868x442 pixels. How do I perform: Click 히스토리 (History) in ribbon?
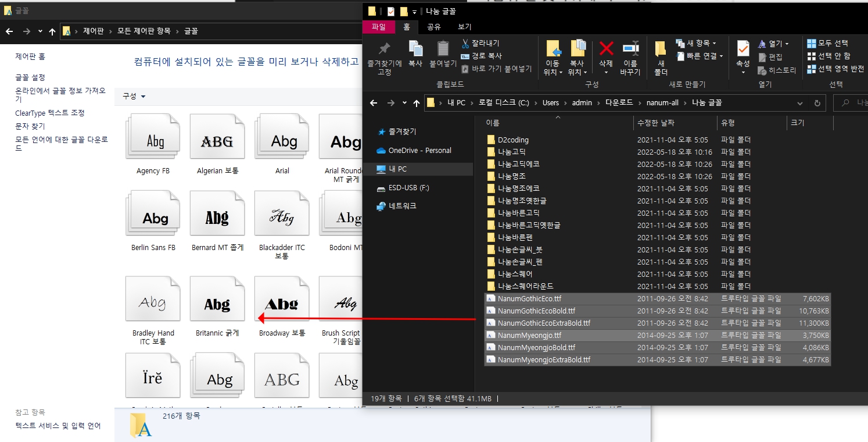777,70
